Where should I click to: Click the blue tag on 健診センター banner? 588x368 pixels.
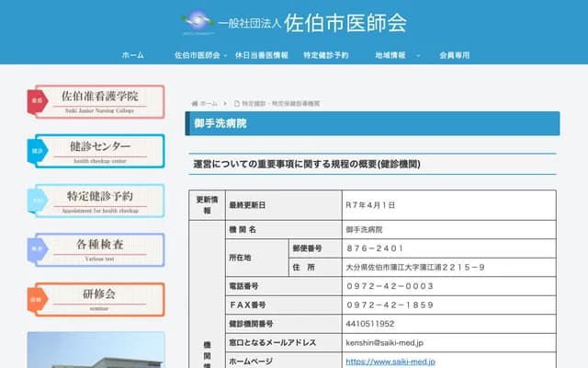click(37, 151)
